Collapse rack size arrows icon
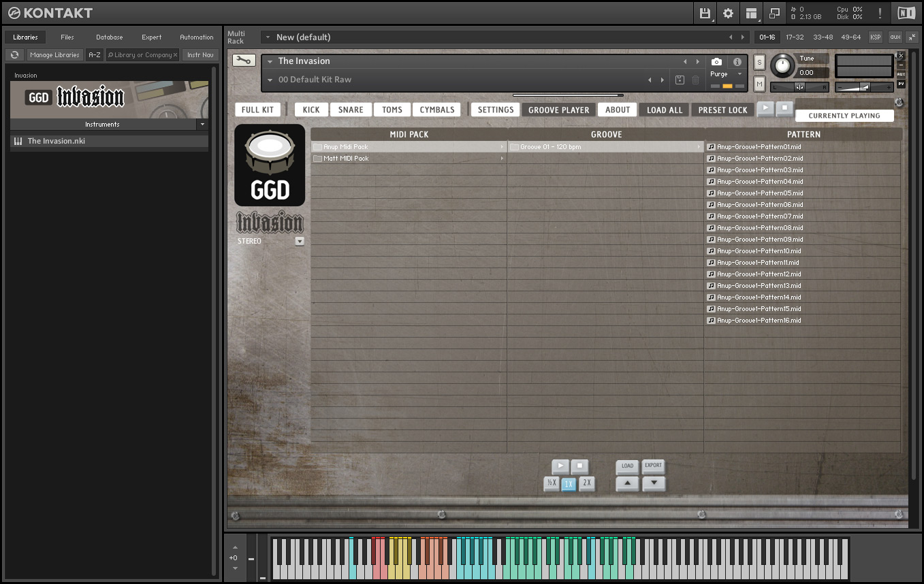924x584 pixels. click(912, 37)
